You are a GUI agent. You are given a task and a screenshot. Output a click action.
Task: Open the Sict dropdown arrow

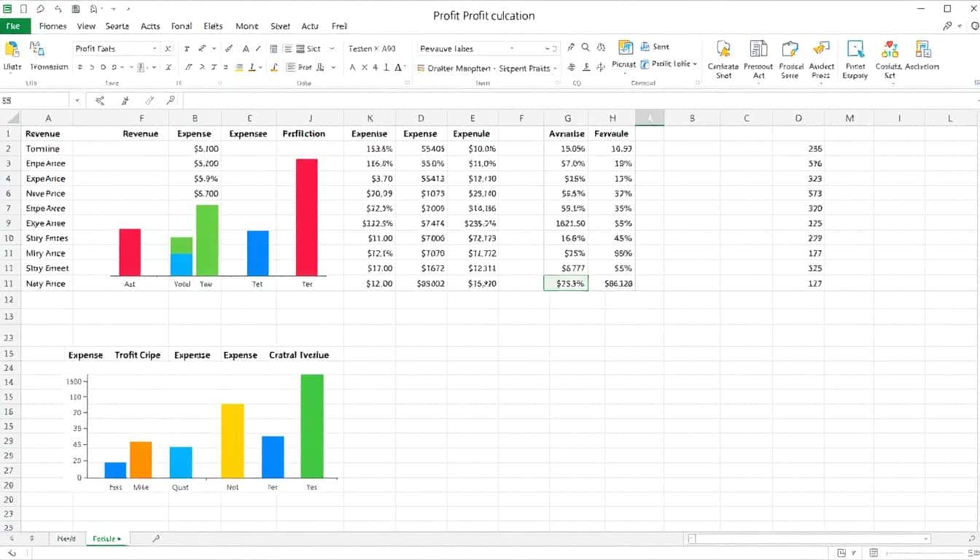(332, 48)
